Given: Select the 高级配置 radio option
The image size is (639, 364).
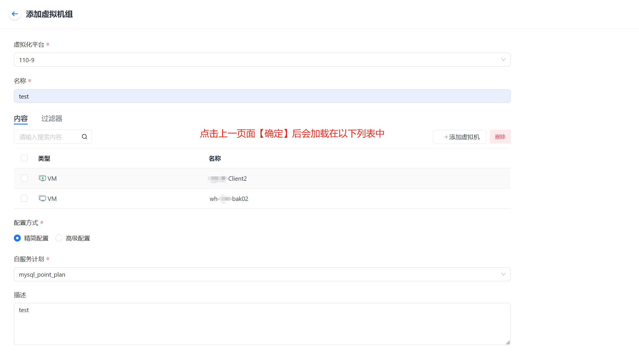Looking at the screenshot, I should pyautogui.click(x=59, y=238).
